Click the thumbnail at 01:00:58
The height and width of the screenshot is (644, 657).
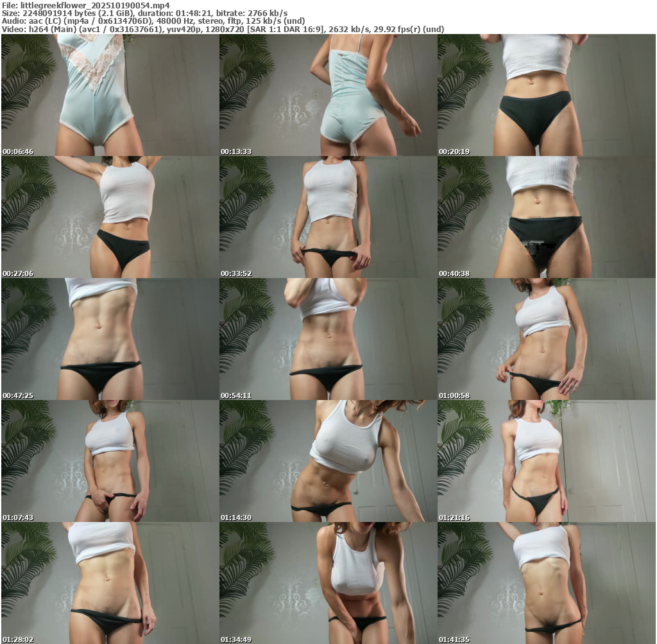pos(546,339)
